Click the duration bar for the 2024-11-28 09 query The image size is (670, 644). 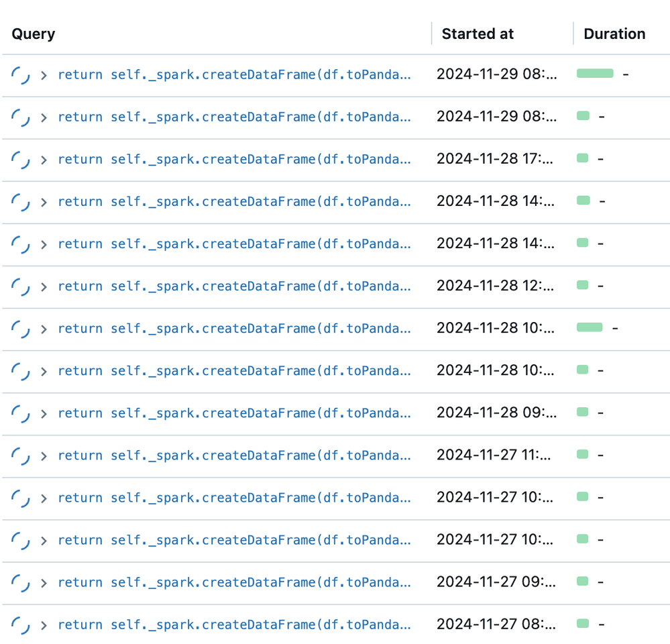click(582, 412)
